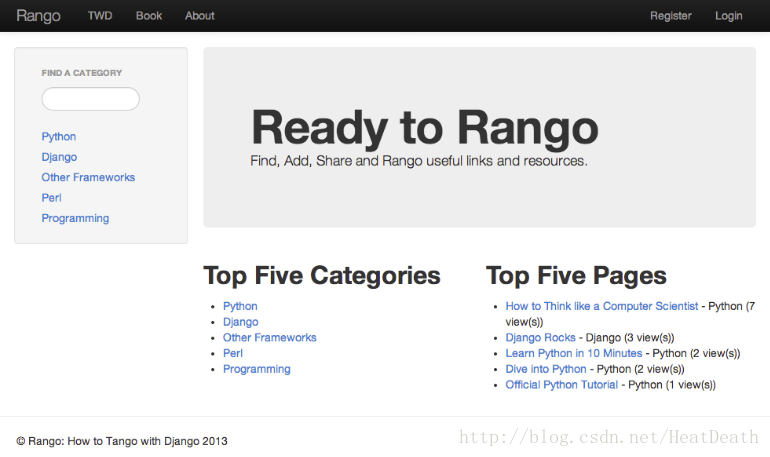The width and height of the screenshot is (770, 457).
Task: Open Python under Top Five Categories
Action: (240, 307)
